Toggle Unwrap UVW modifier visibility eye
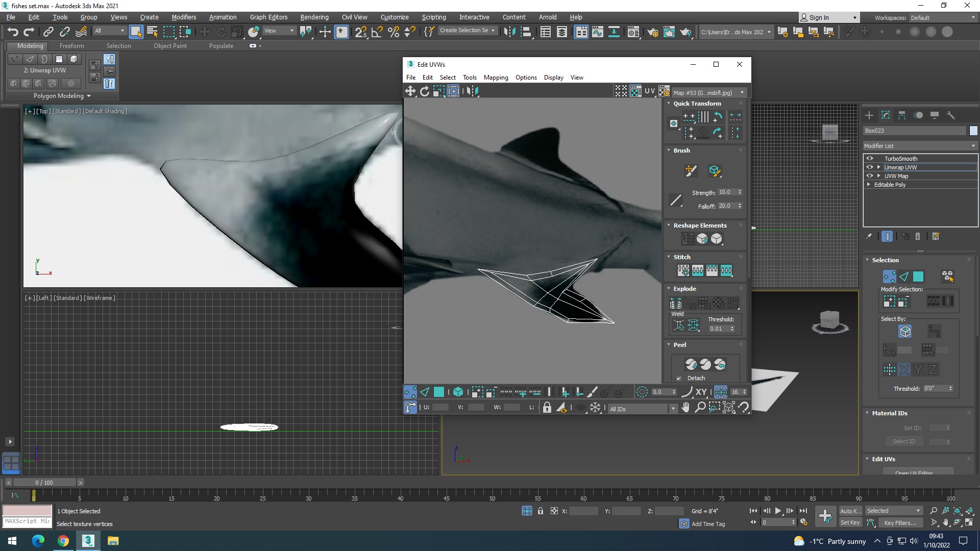 [870, 167]
